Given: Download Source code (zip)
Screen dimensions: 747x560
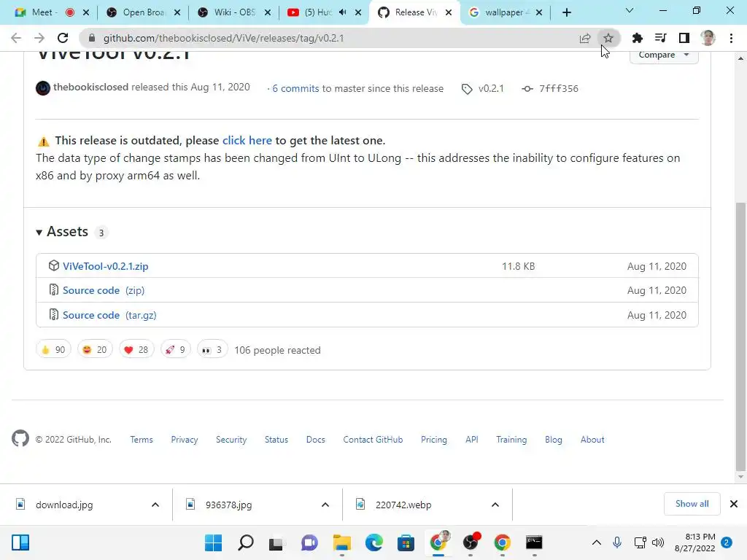Looking at the screenshot, I should coord(104,290).
